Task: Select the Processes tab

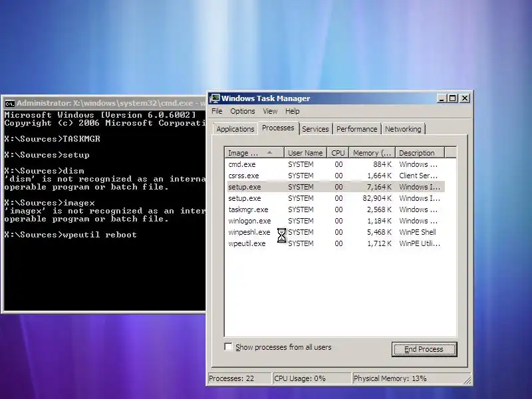Action: click(x=278, y=128)
